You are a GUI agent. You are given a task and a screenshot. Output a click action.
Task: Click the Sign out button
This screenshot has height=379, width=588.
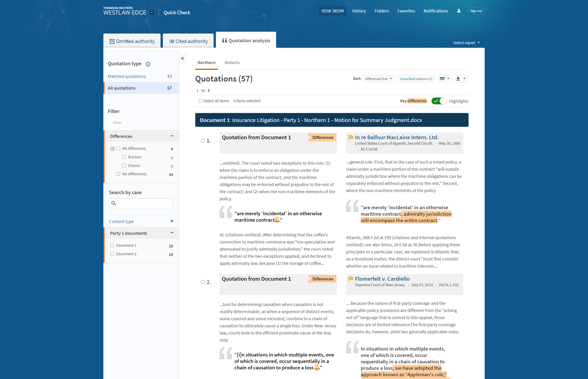(476, 11)
